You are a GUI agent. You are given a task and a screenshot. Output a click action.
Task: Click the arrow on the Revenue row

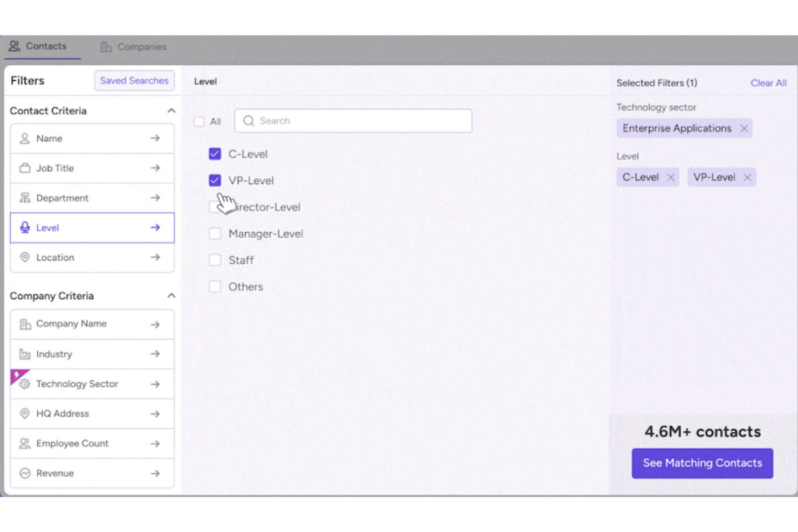[155, 473]
